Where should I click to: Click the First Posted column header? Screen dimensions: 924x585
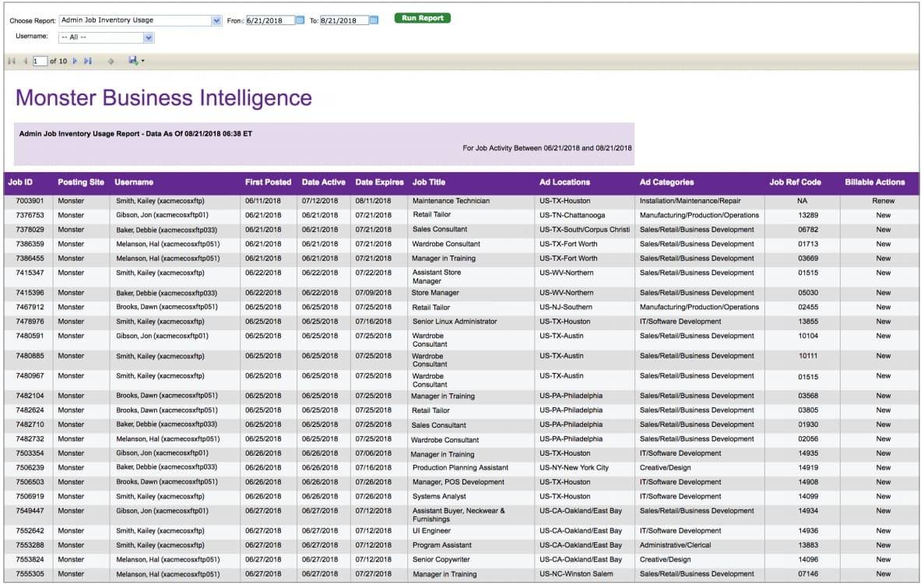point(268,182)
